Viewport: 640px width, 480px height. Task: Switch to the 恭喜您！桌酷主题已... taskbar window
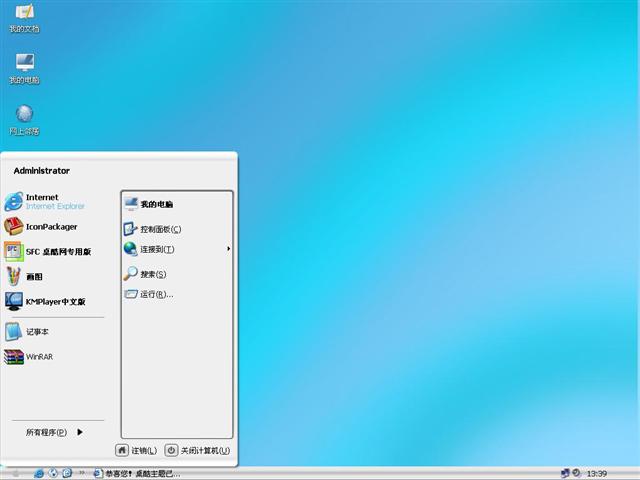coord(136,473)
